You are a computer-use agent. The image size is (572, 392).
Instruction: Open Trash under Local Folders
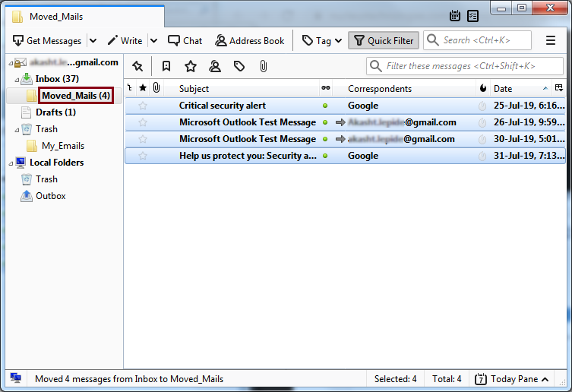(46, 179)
